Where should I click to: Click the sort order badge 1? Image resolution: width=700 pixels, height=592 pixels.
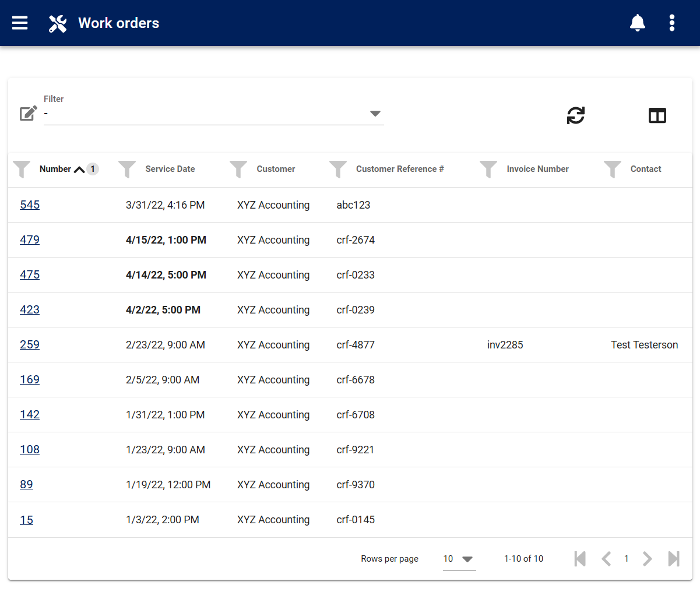(x=93, y=169)
